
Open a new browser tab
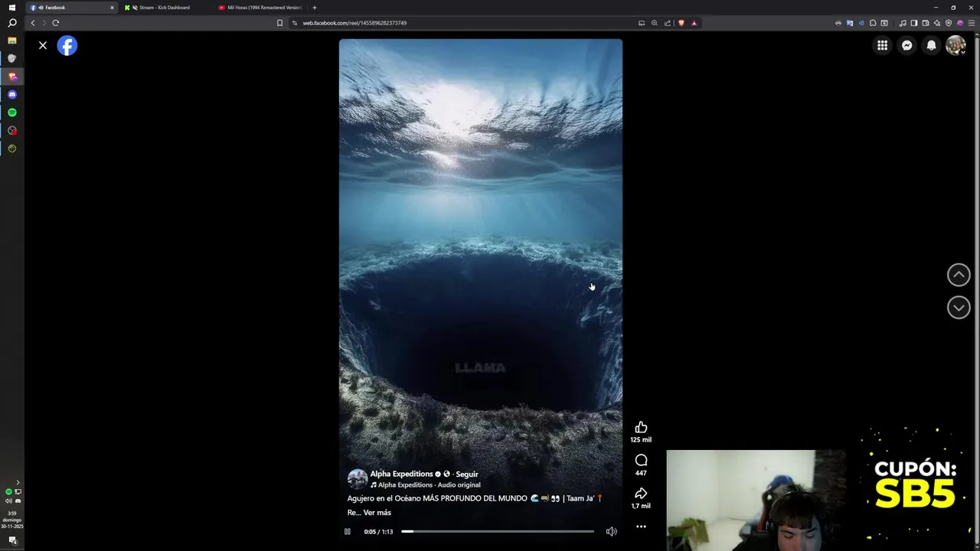[x=314, y=8]
